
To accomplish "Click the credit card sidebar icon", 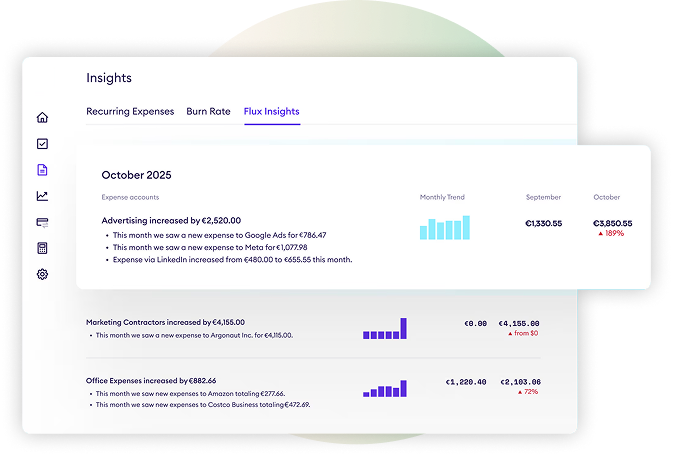I will click(x=42, y=222).
